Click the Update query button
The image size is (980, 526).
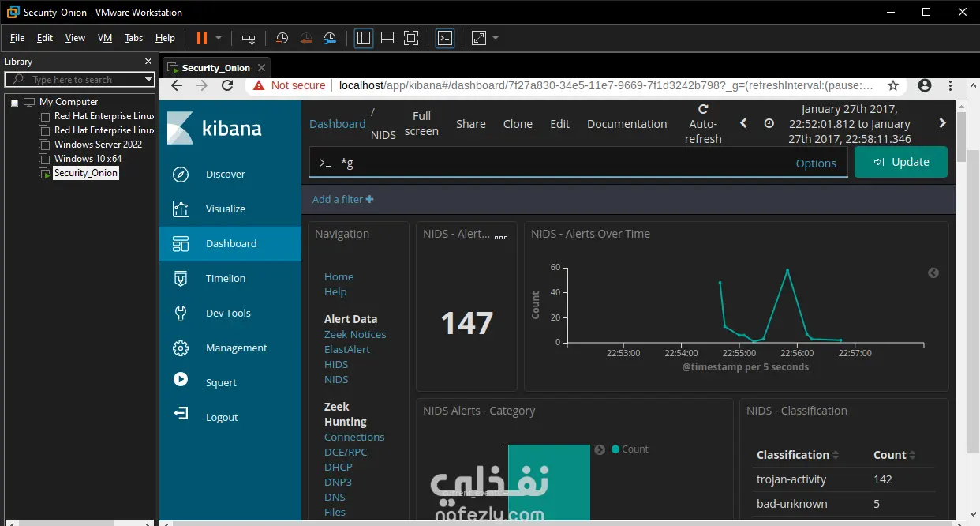point(901,162)
